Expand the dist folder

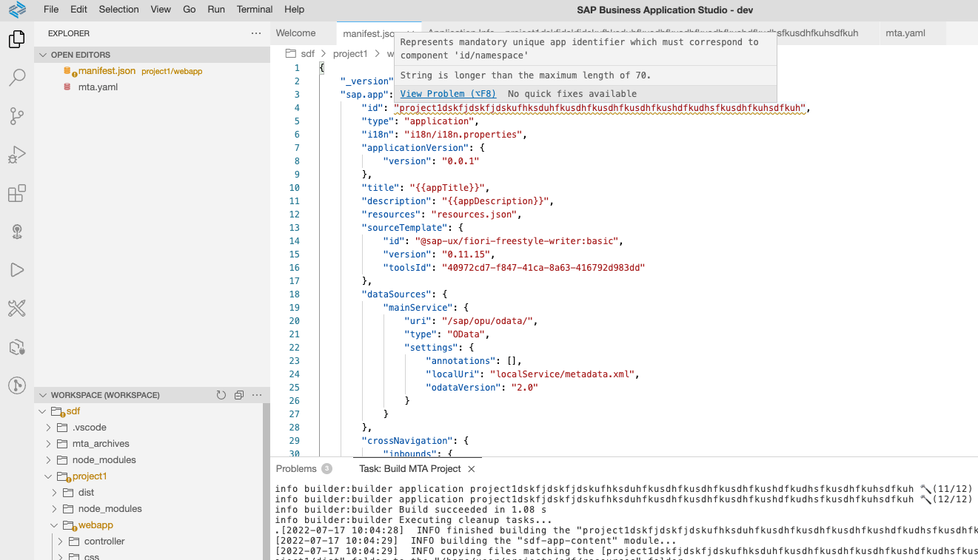click(x=55, y=493)
